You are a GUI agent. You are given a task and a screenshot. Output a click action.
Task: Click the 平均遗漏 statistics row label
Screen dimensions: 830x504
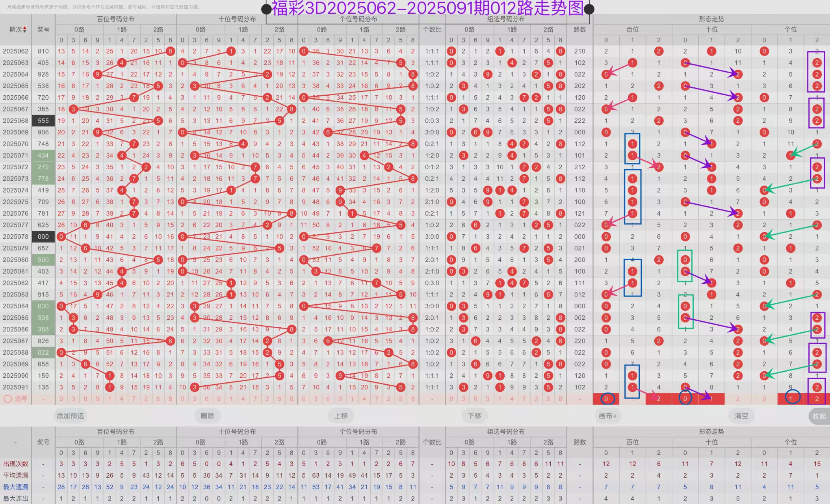pyautogui.click(x=16, y=476)
